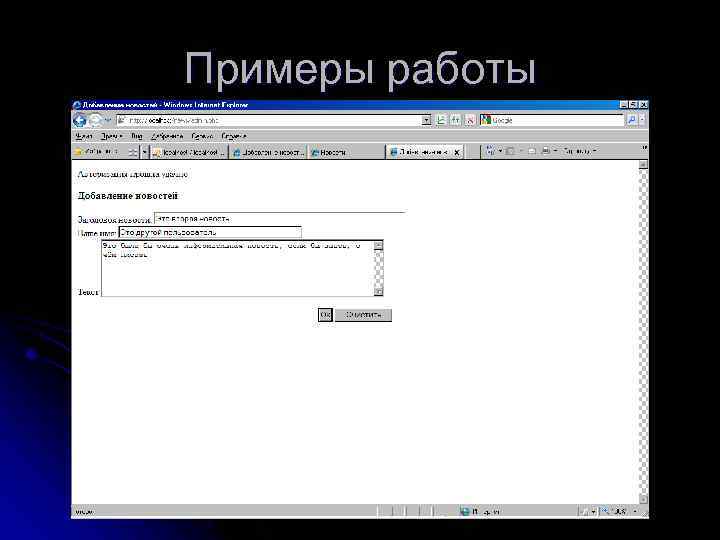Click the Internet Explorer icon in title bar

[77, 105]
